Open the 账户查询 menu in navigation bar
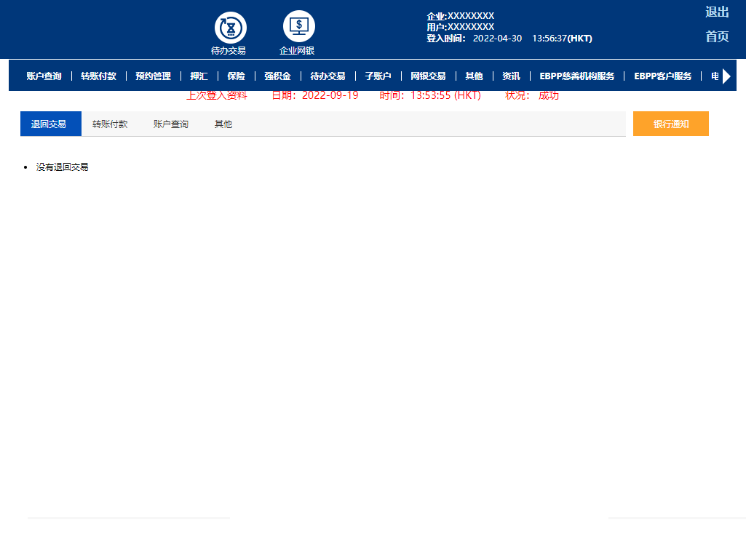The width and height of the screenshot is (746, 560). (x=44, y=76)
